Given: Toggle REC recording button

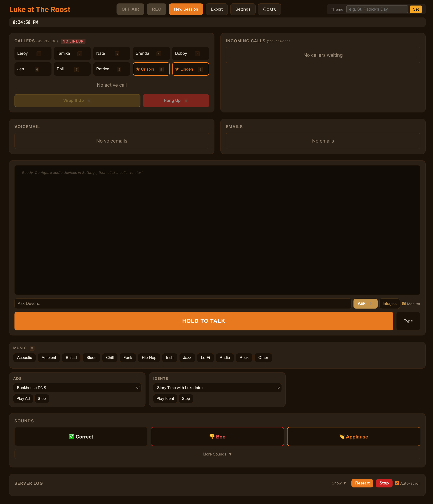Looking at the screenshot, I should [x=157, y=9].
